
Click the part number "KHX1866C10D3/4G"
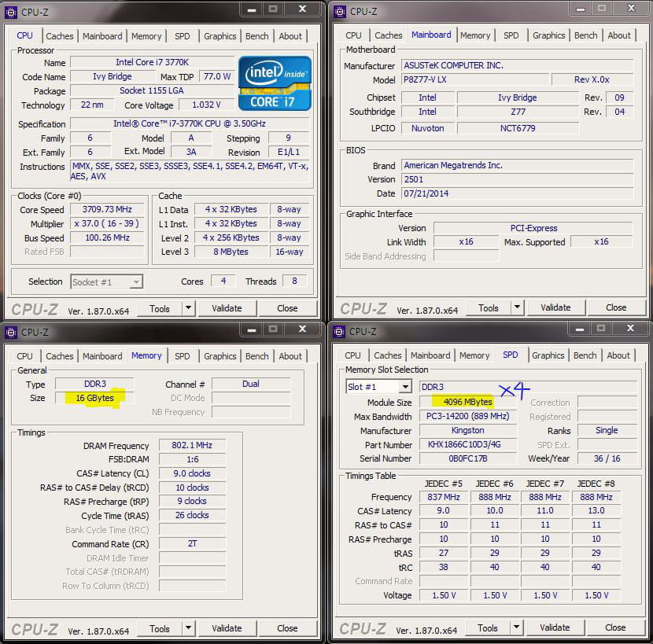(467, 444)
